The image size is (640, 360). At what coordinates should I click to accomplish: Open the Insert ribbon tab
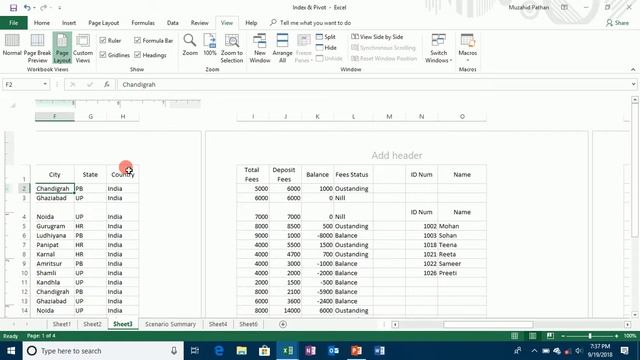click(69, 23)
